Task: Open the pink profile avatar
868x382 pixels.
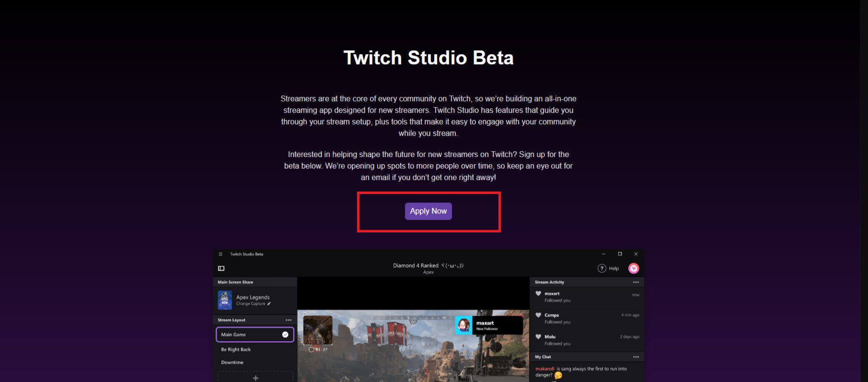Action: coord(634,268)
